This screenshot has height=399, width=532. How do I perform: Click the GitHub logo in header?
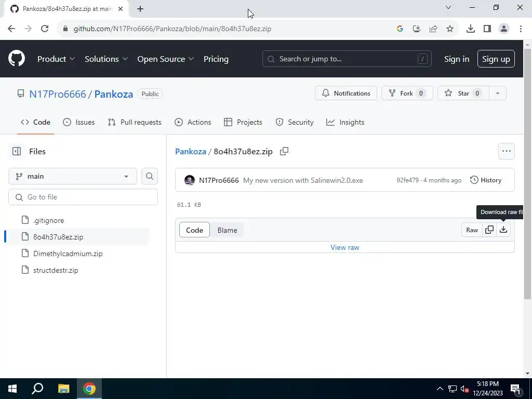(16, 58)
